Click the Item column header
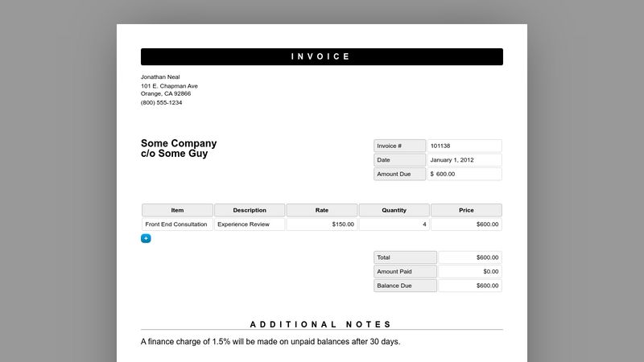This screenshot has height=362, width=644. (x=177, y=210)
